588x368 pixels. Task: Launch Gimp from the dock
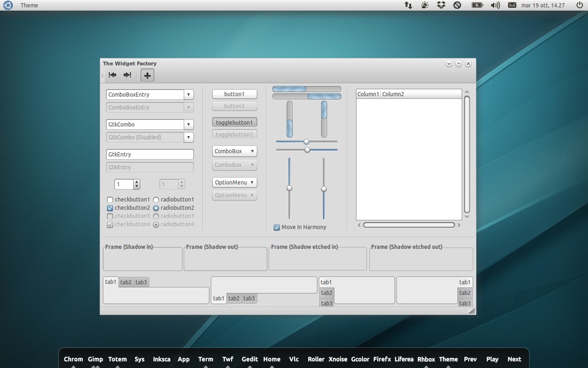coord(96,359)
